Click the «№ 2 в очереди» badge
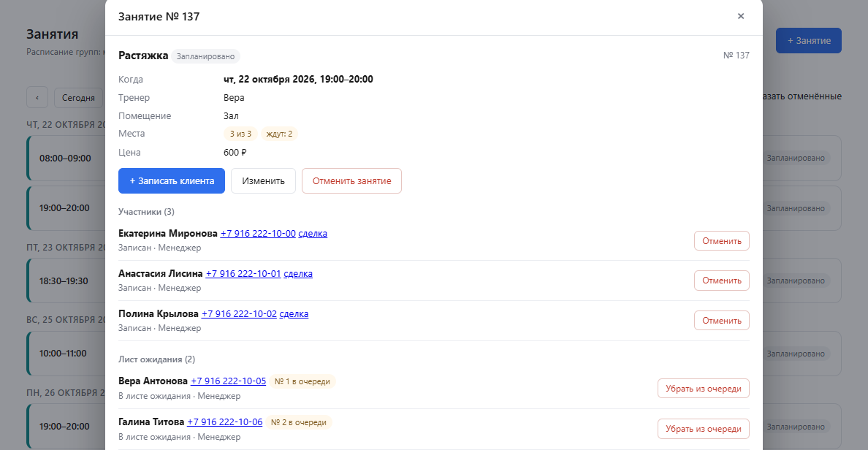The image size is (868, 450). (x=299, y=422)
